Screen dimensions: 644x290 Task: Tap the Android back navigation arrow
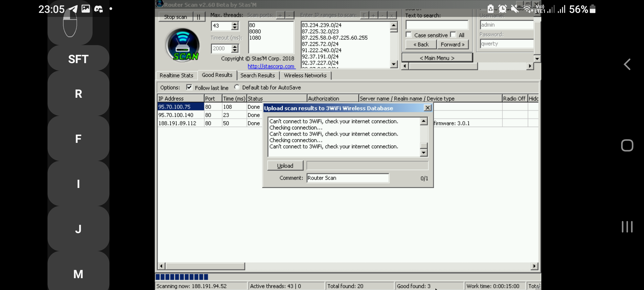(627, 64)
